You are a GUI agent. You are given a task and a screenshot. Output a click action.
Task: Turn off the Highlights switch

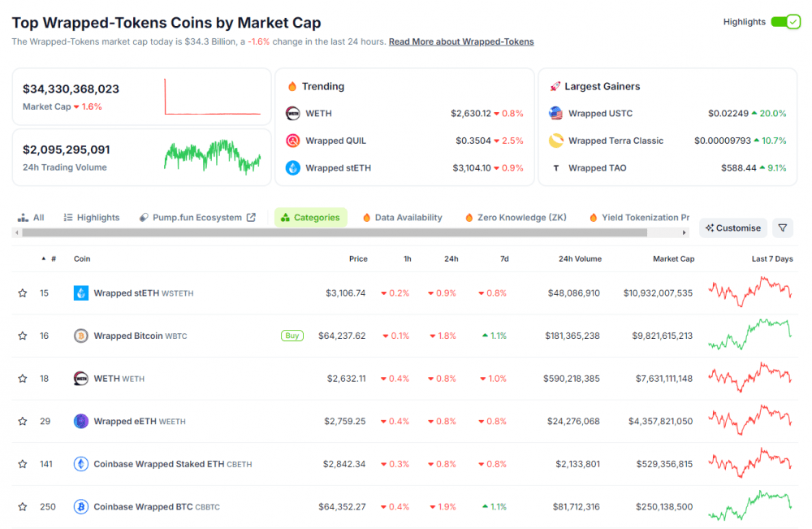tap(785, 22)
